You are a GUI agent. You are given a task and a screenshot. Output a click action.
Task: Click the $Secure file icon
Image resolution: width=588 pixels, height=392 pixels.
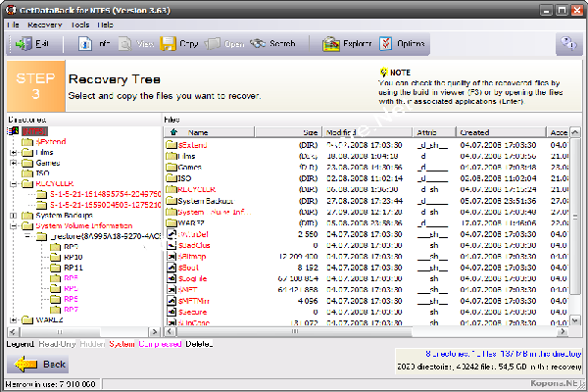click(x=171, y=312)
